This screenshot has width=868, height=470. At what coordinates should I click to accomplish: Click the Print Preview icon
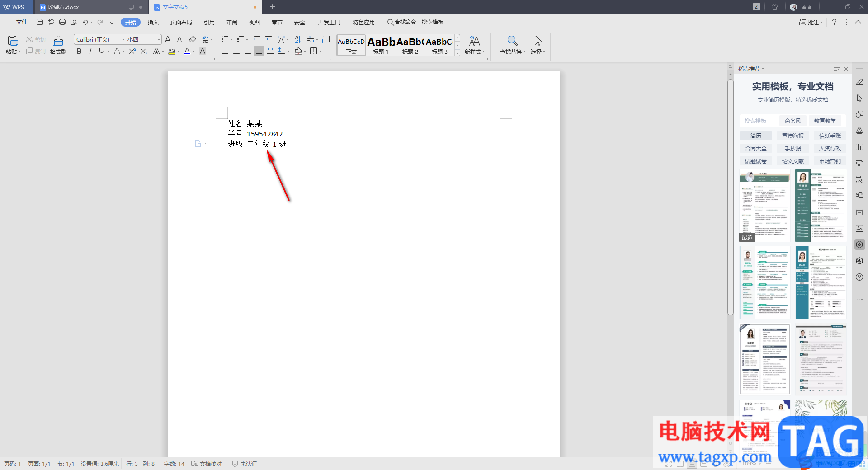tap(74, 22)
